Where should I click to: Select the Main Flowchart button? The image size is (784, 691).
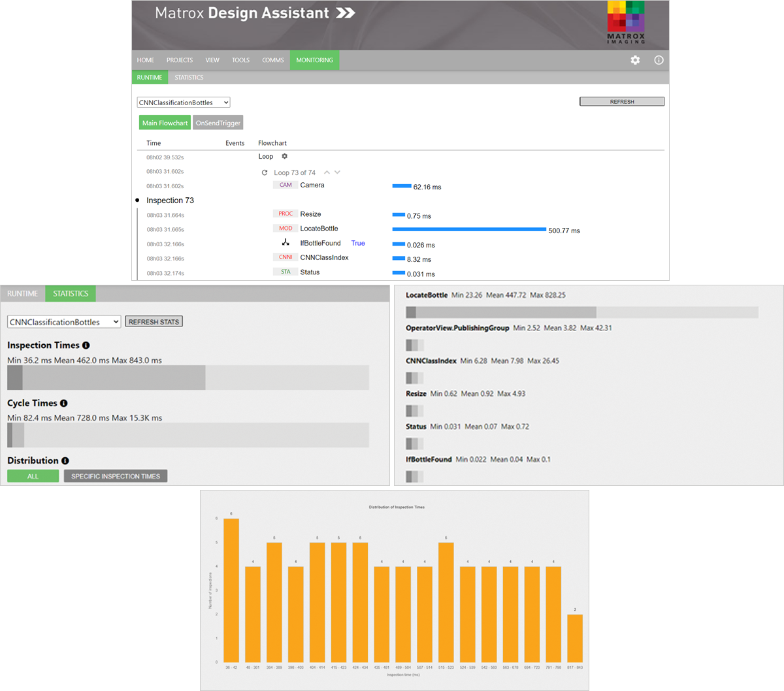[x=165, y=123]
